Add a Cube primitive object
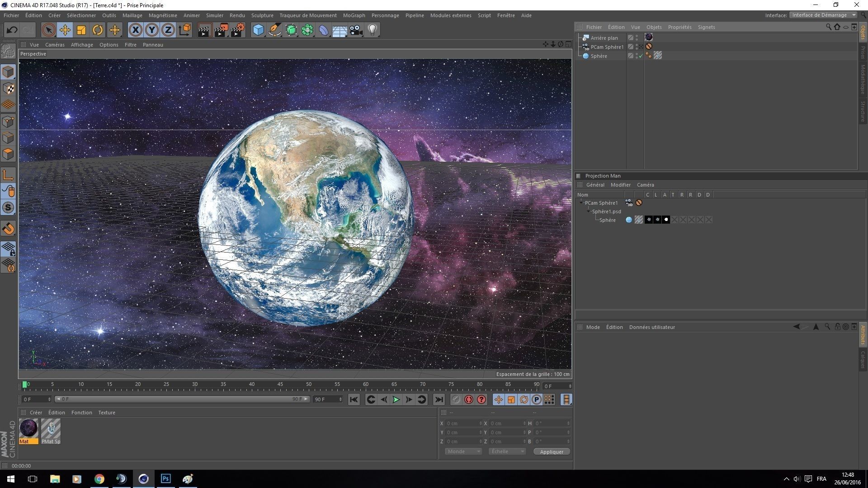This screenshot has height=488, width=868. (x=258, y=30)
